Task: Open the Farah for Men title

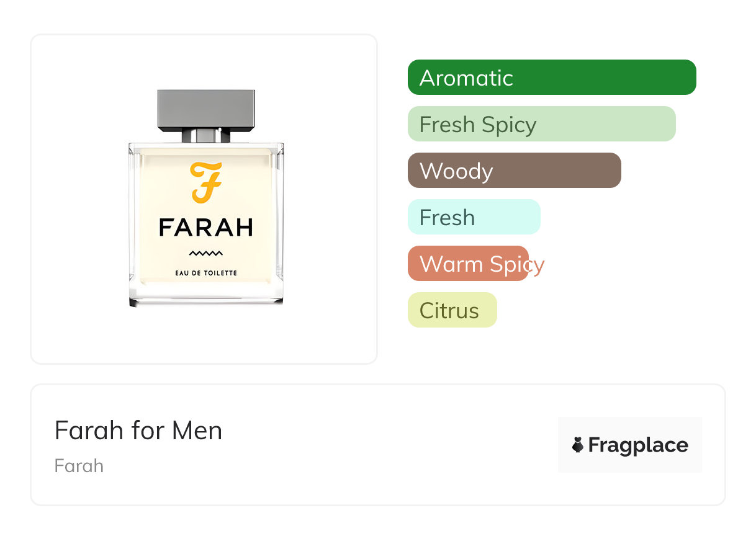Action: [138, 431]
